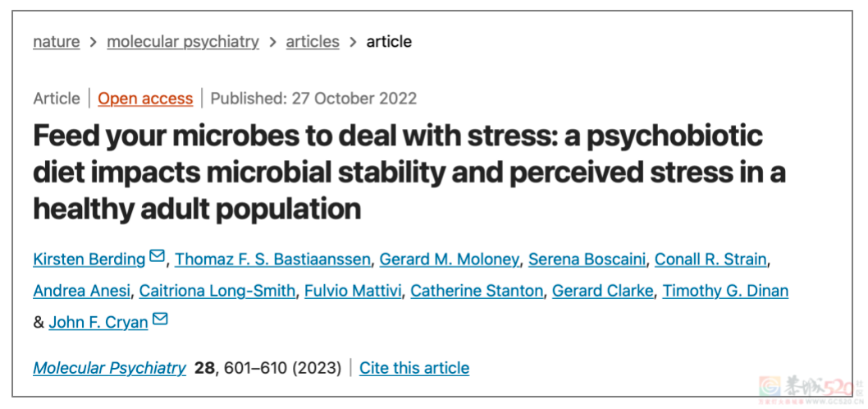
Task: Click Cite this article
Action: (414, 367)
